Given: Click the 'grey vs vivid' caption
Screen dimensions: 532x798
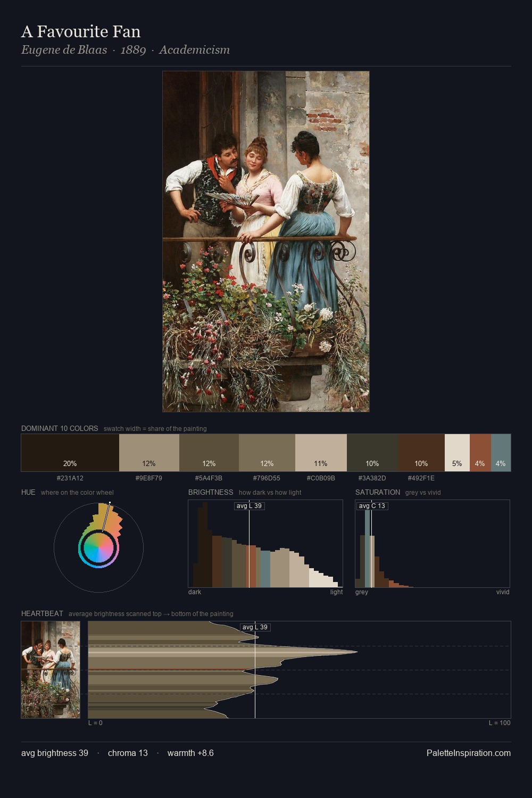Looking at the screenshot, I should click(x=423, y=493).
